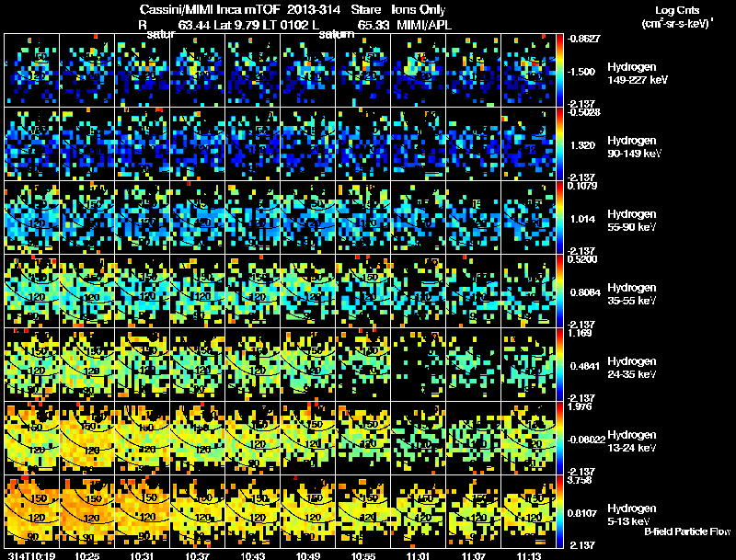Select the 55-90 keV panel at 10:31

143,218
